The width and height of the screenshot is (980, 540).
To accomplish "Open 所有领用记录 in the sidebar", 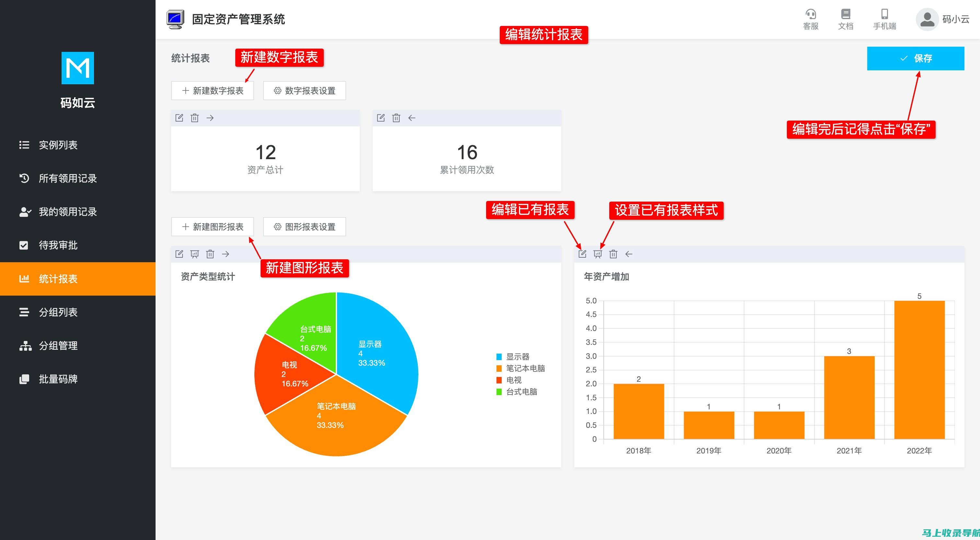I will click(77, 179).
